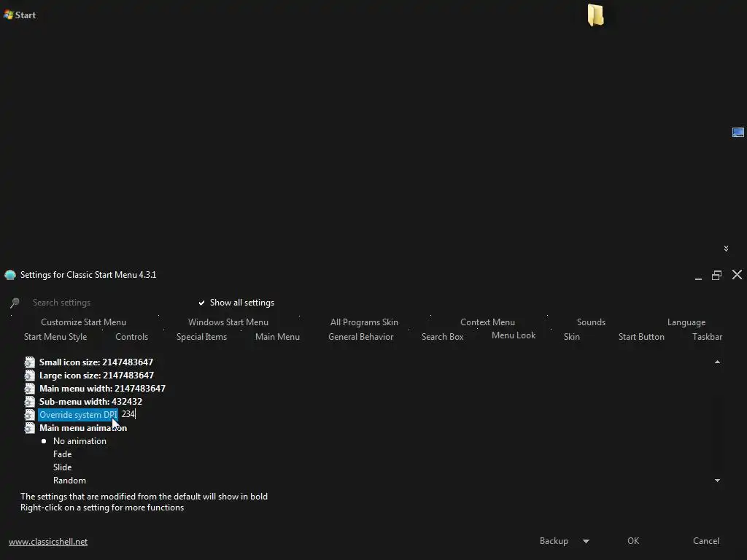Click the Large icon size setting icon
747x560 pixels.
pyautogui.click(x=29, y=376)
